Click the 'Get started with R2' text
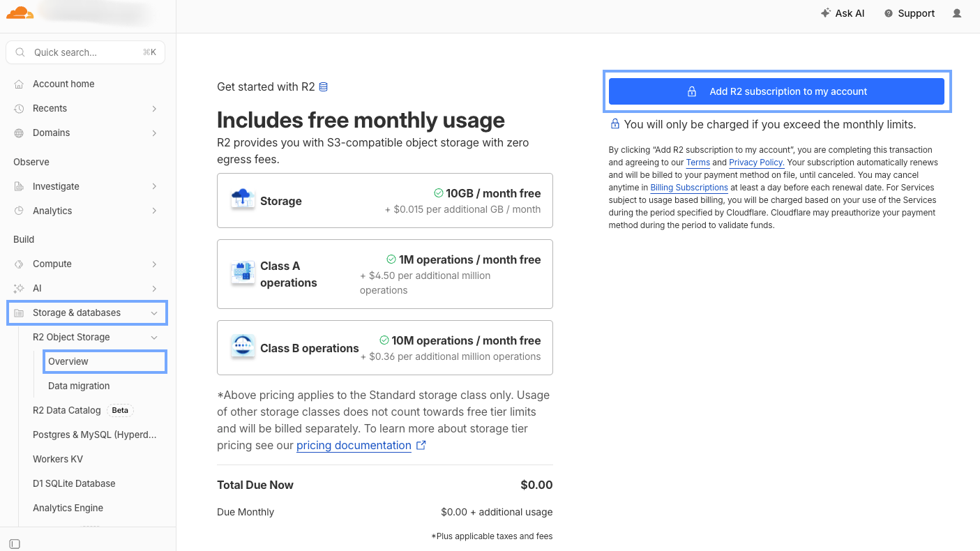 (x=266, y=87)
